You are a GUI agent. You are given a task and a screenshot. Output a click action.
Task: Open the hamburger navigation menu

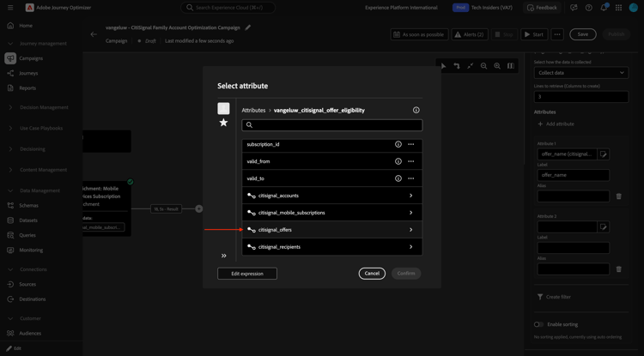tap(10, 8)
